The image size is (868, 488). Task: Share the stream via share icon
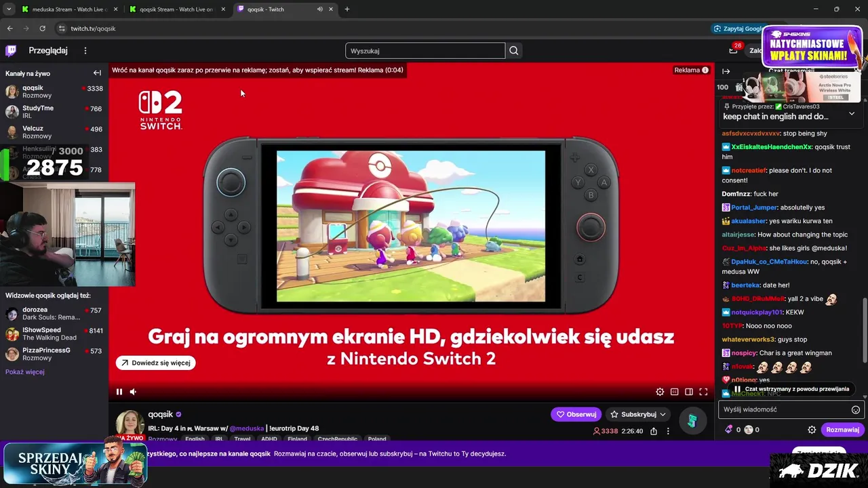654,431
